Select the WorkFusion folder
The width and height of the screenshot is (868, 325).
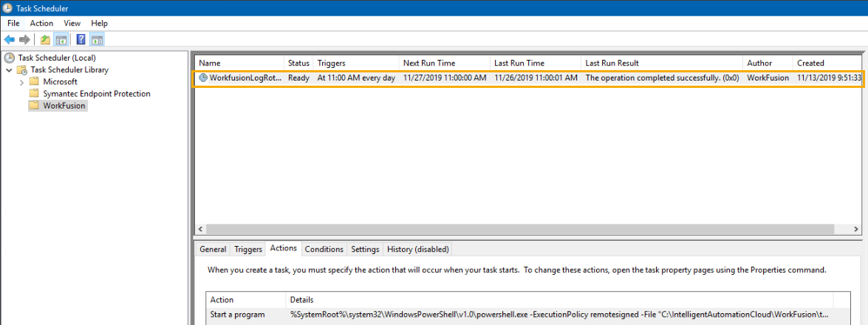(x=65, y=106)
